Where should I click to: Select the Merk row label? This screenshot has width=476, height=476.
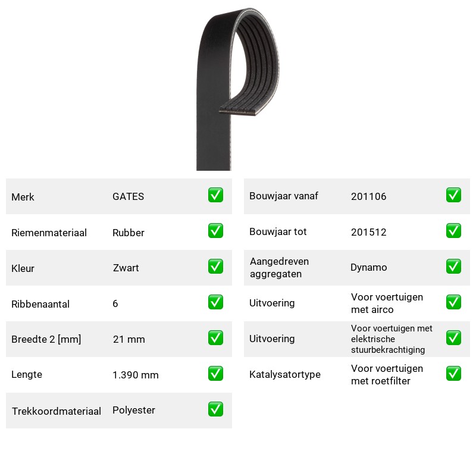[23, 197]
